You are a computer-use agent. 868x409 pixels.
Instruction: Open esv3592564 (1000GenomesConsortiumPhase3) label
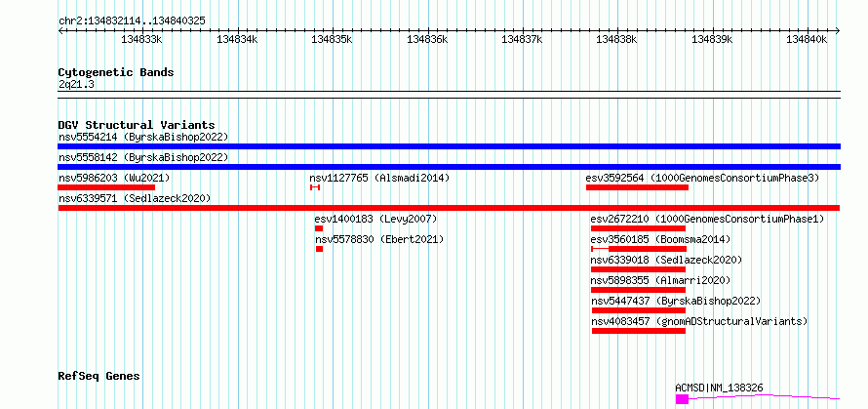pos(702,178)
